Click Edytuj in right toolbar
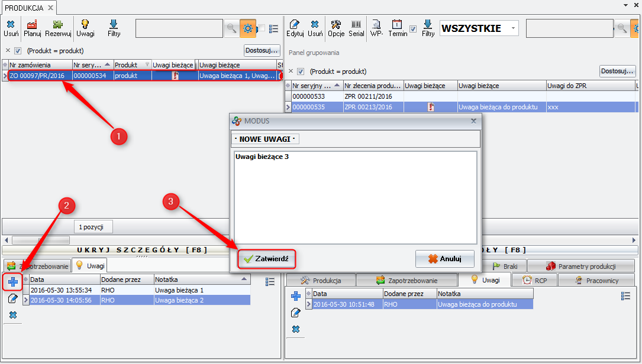 [295, 28]
